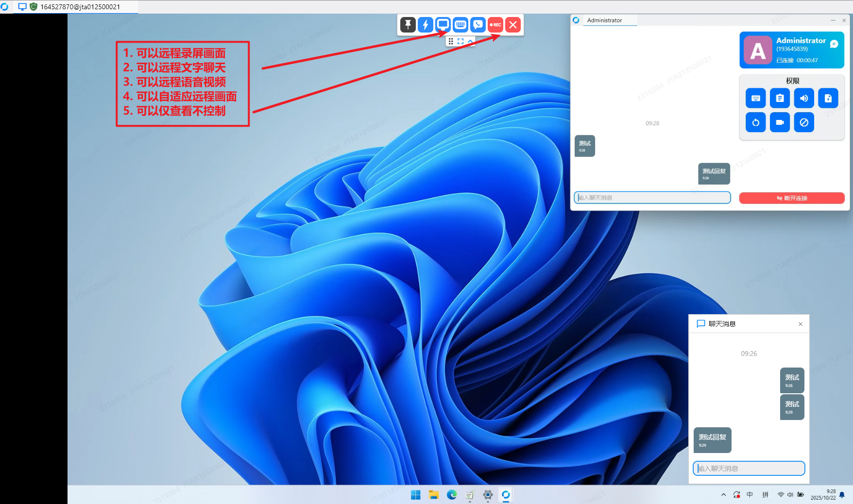Select the remote screen display icon
The height and width of the screenshot is (504, 853).
point(443,25)
